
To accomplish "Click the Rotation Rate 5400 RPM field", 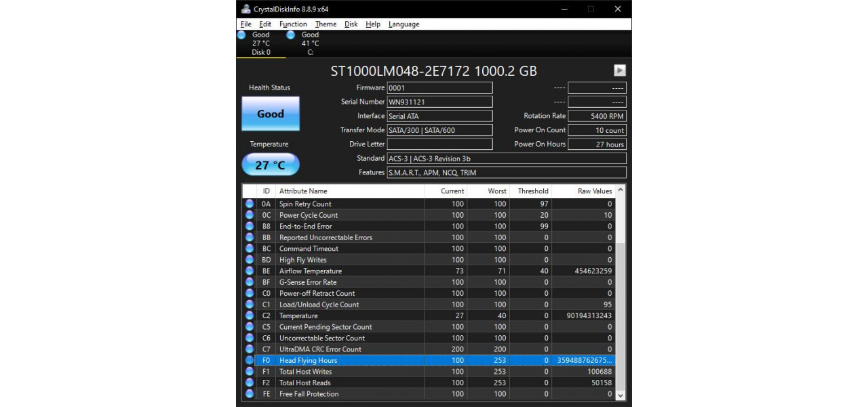I will tap(597, 116).
